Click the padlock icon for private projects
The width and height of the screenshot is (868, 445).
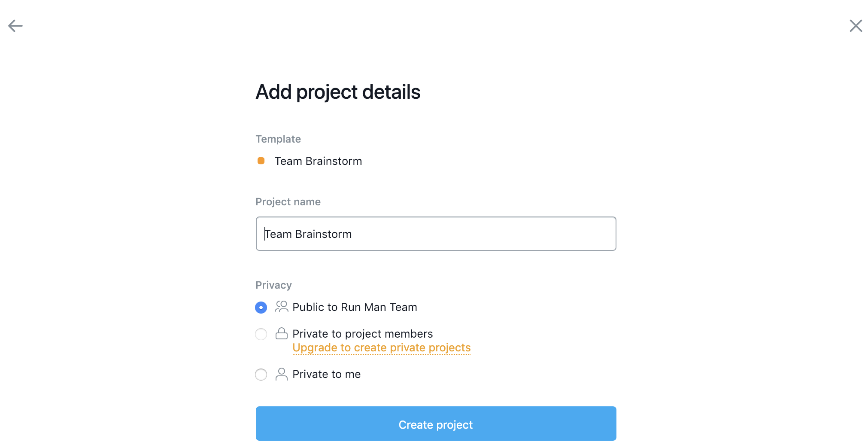tap(282, 333)
